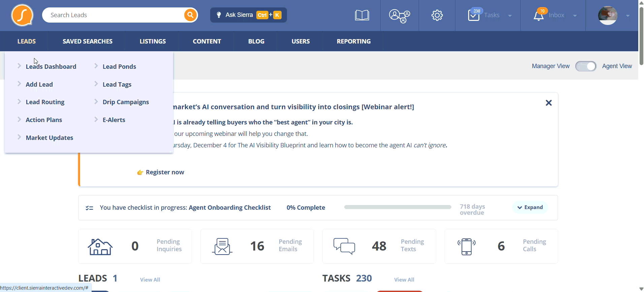
Task: Open the settings gear icon
Action: click(437, 15)
